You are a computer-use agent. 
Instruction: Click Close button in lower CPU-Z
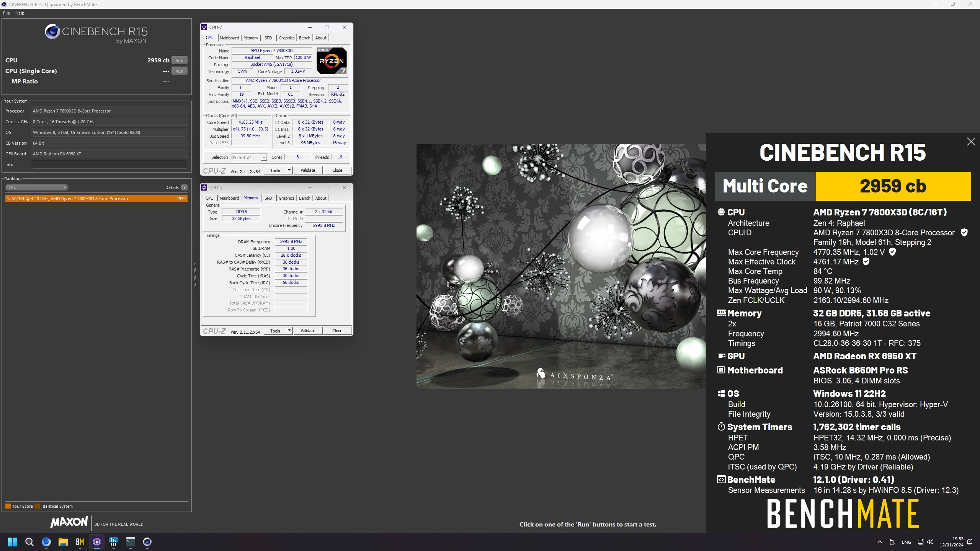[337, 331]
